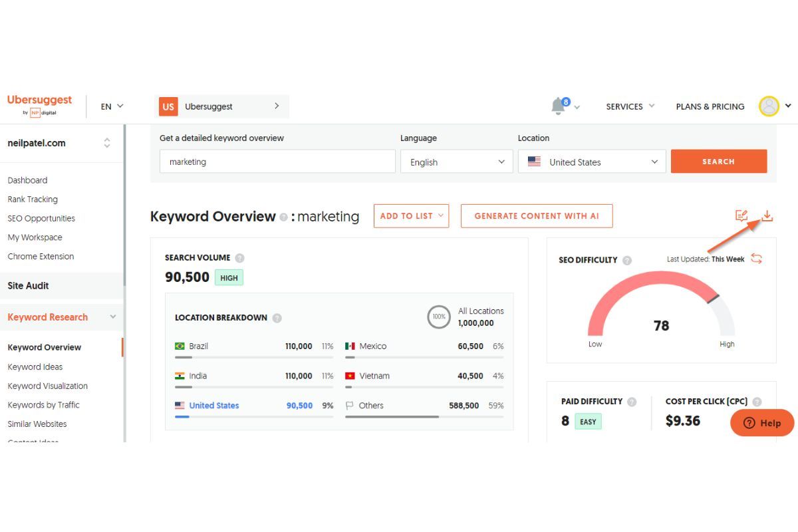Screen dimensions: 798x532
Task: Click Generate Content with AI button
Action: [537, 216]
